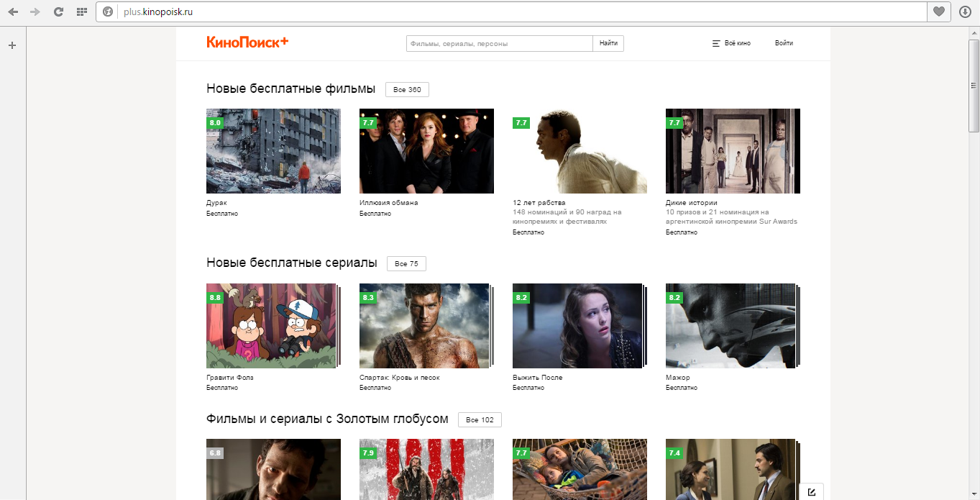Click the 8.3 rating badge
Screen dimensions: 980x500
point(368,298)
